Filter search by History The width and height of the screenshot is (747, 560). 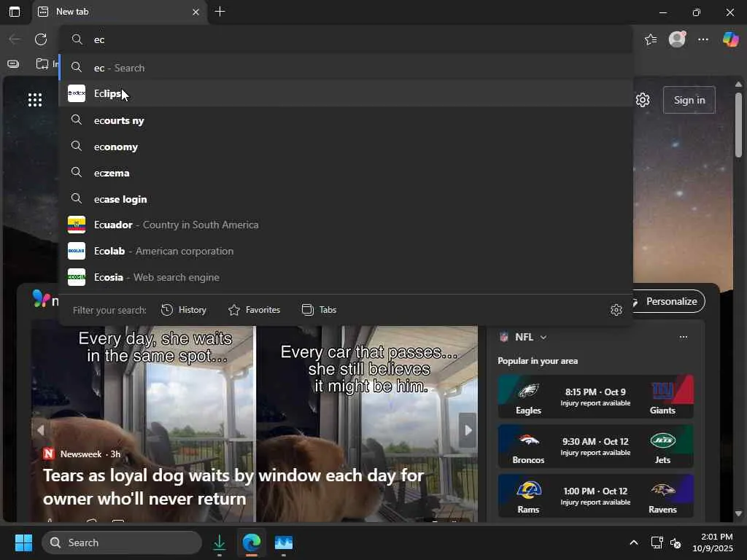pos(183,310)
